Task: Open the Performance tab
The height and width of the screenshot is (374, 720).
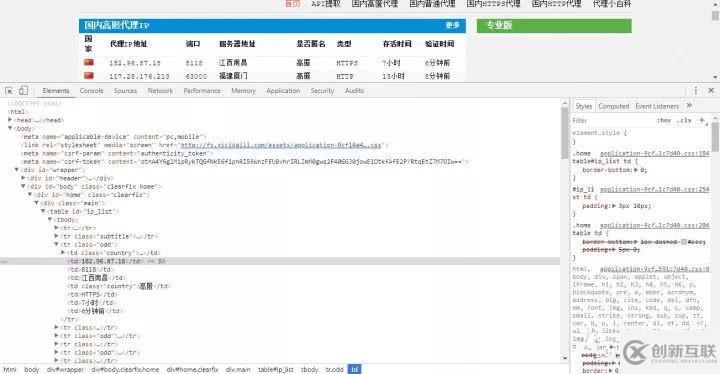Action: (x=202, y=91)
